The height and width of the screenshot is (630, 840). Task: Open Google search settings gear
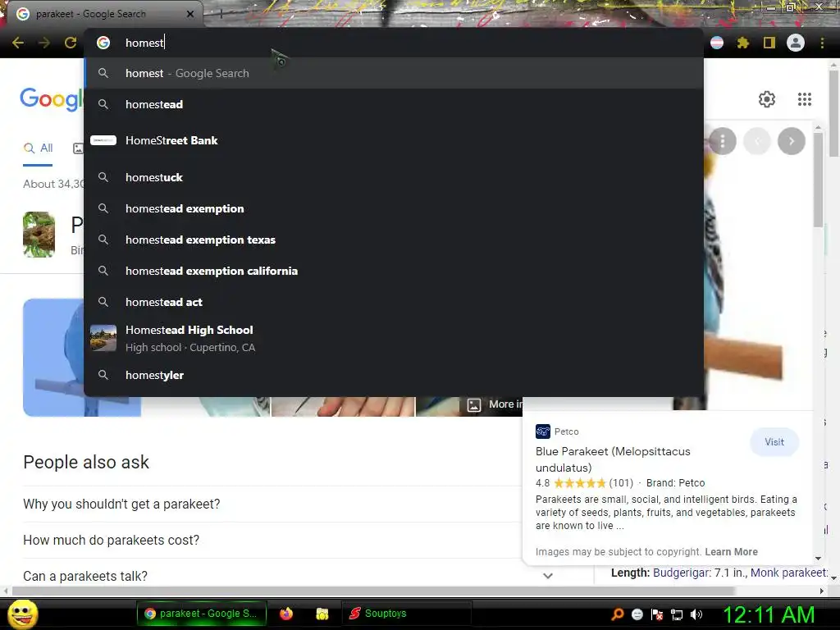click(767, 99)
